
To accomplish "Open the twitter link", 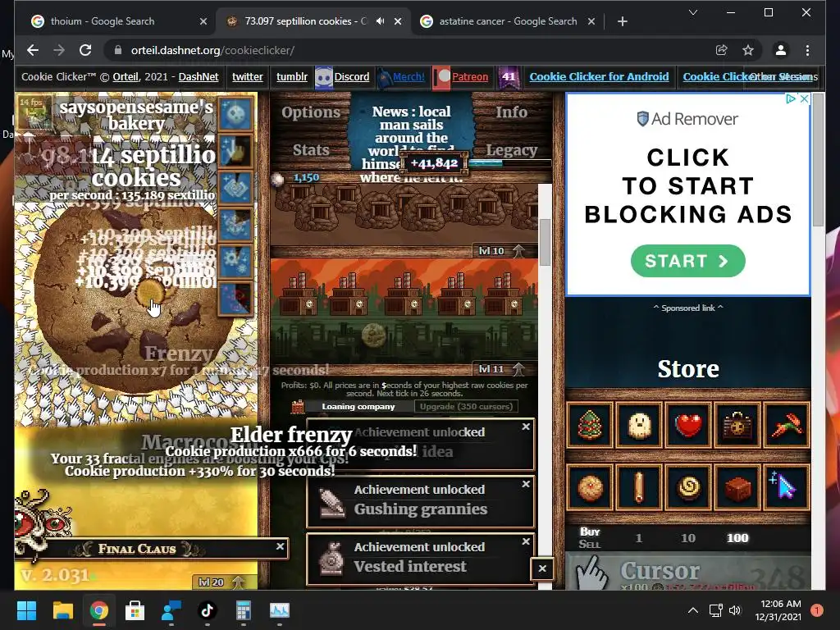I will click(248, 76).
